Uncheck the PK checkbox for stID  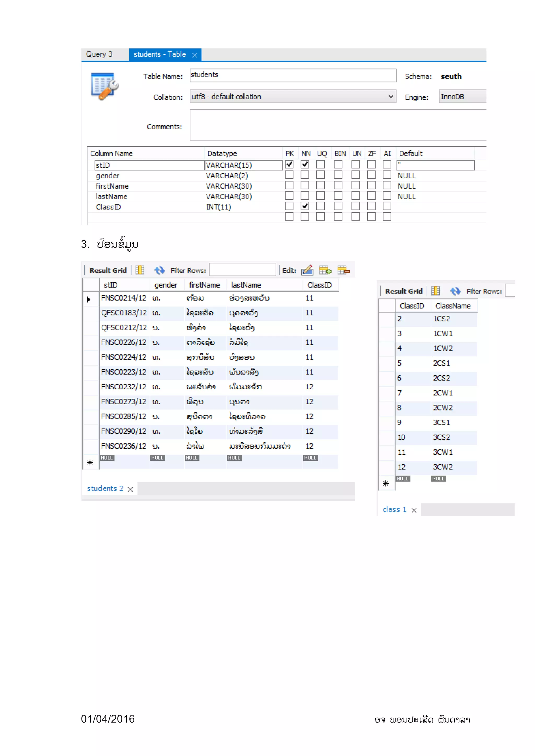289,164
